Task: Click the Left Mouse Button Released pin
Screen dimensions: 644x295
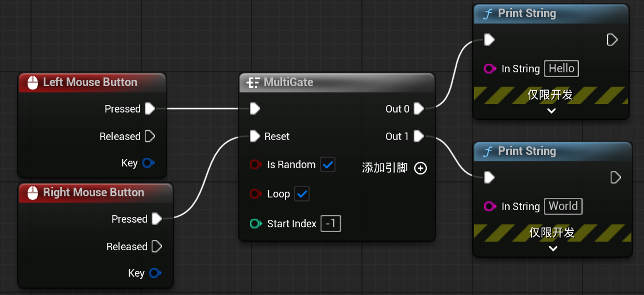Action: tap(150, 136)
